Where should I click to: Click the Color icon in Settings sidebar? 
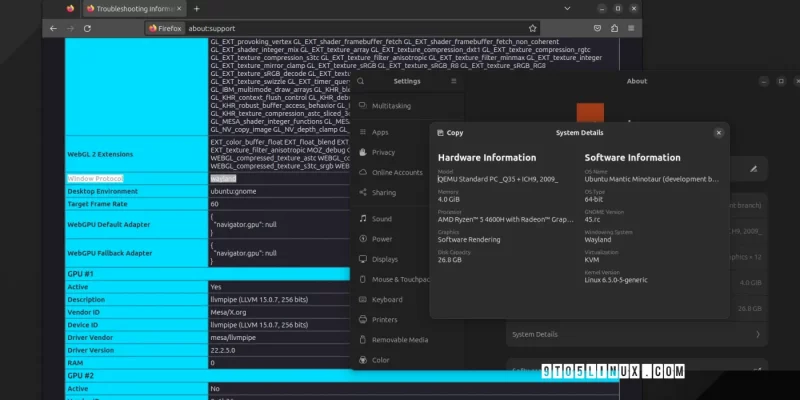tap(363, 360)
